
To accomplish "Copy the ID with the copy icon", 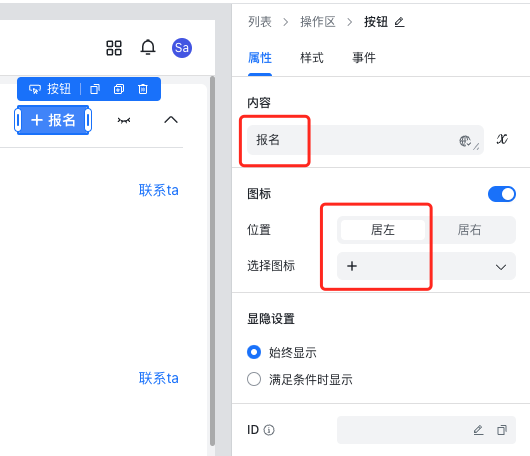I will [x=502, y=430].
